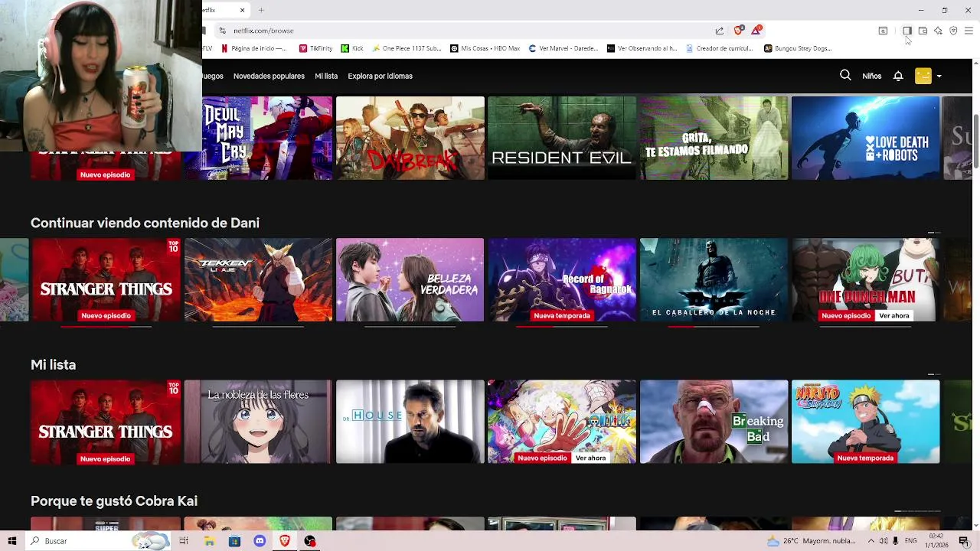Open the Juegos navigation item
Image resolution: width=980 pixels, height=551 pixels.
[213, 76]
